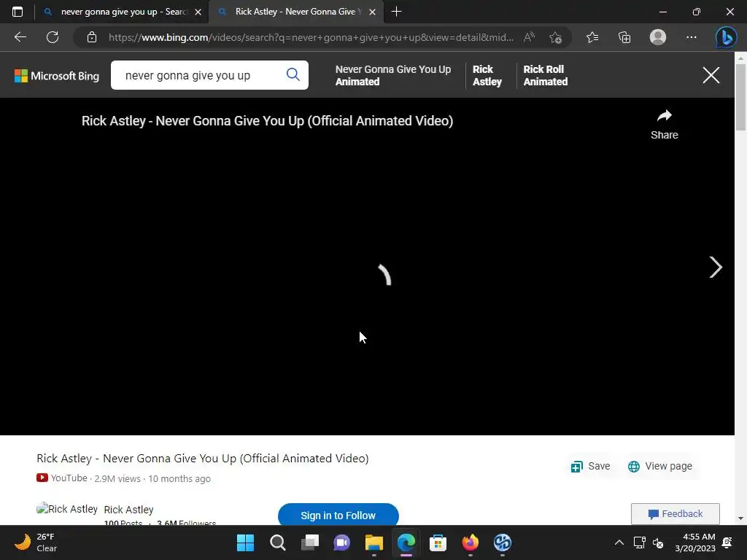This screenshot has width=747, height=560.
Task: Open the notifications icon in tray
Action: [x=727, y=542]
